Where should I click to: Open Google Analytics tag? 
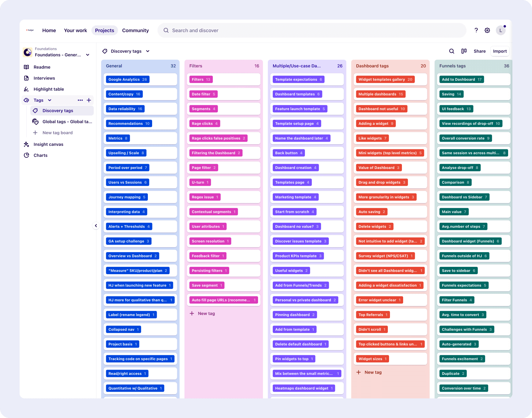128,79
